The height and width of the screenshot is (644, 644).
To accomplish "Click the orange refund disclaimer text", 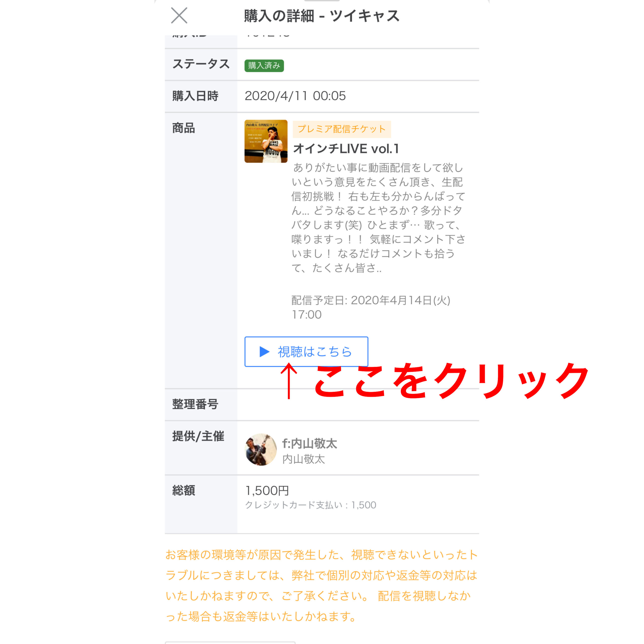I will coord(321,585).
